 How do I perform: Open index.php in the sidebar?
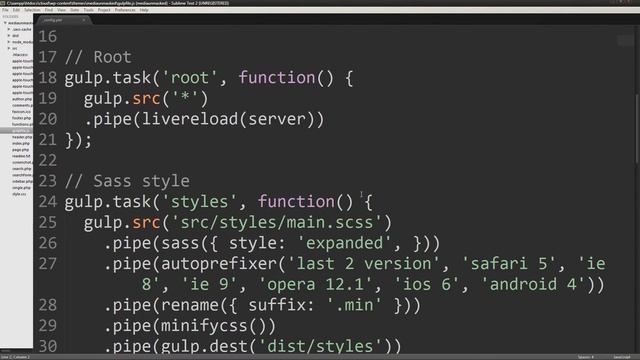pos(21,143)
